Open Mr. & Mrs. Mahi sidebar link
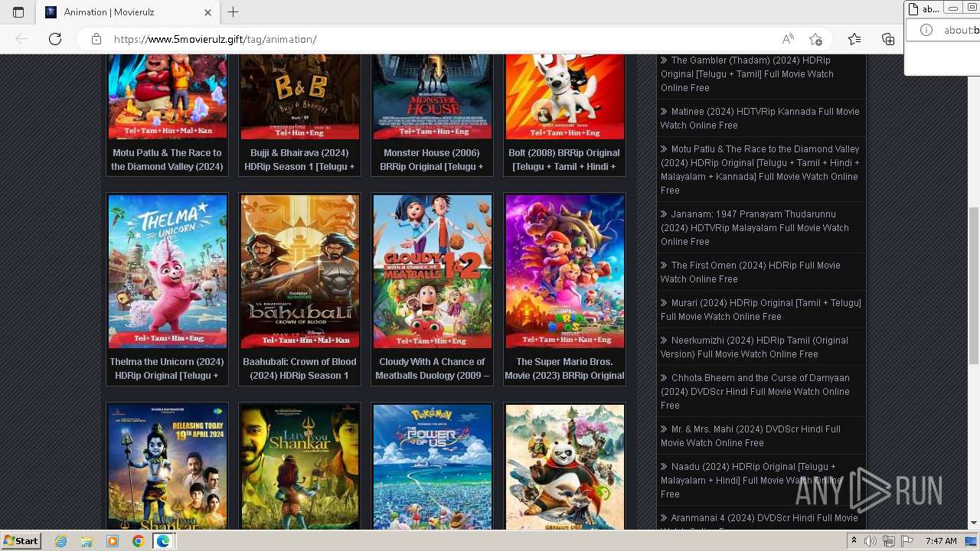980x551 pixels. pos(750,435)
